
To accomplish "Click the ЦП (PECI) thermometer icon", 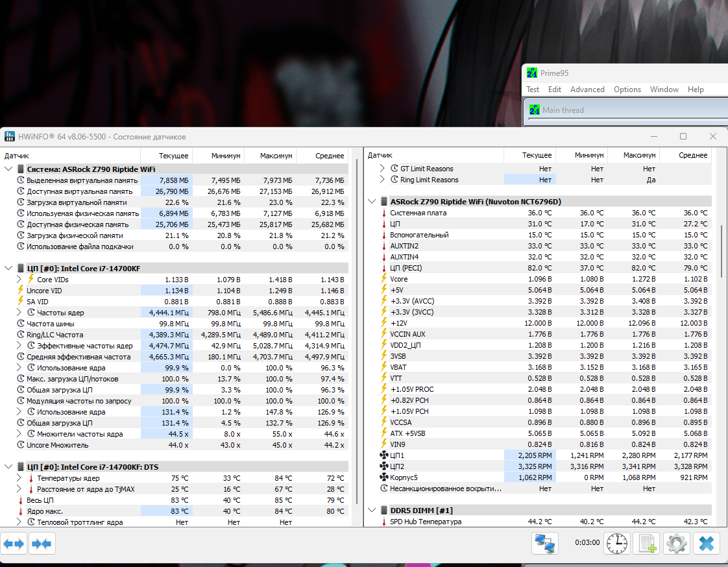I will (x=384, y=268).
